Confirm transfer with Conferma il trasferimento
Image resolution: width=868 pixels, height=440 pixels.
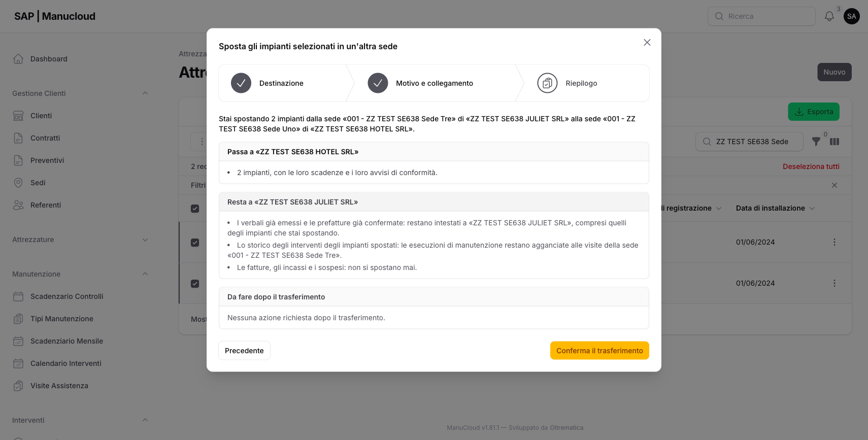pyautogui.click(x=599, y=351)
